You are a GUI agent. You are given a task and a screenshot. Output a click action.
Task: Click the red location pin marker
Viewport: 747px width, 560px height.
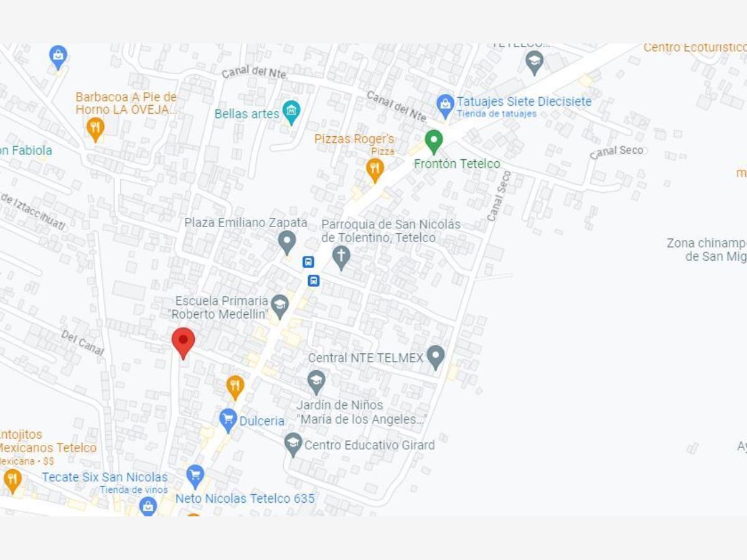183,343
